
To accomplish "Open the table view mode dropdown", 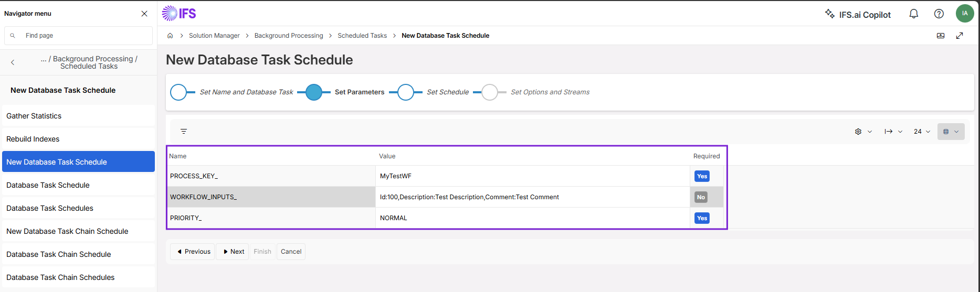I will 951,132.
